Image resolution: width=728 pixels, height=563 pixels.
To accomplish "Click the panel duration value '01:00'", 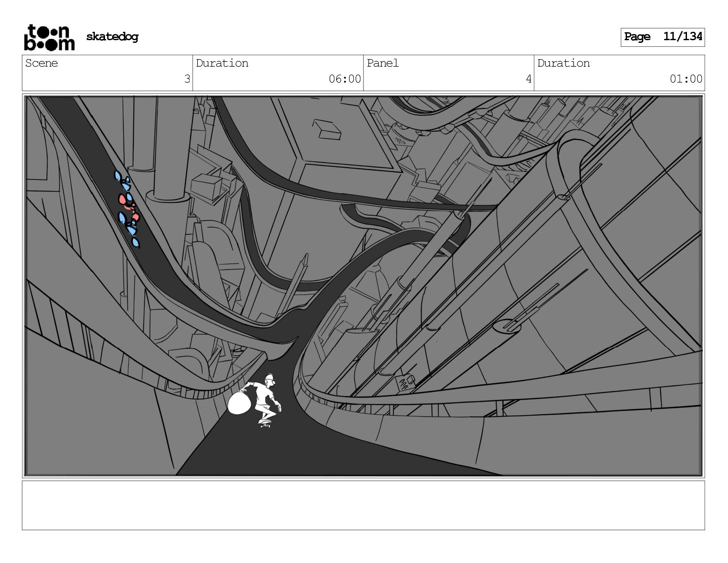I will [686, 79].
